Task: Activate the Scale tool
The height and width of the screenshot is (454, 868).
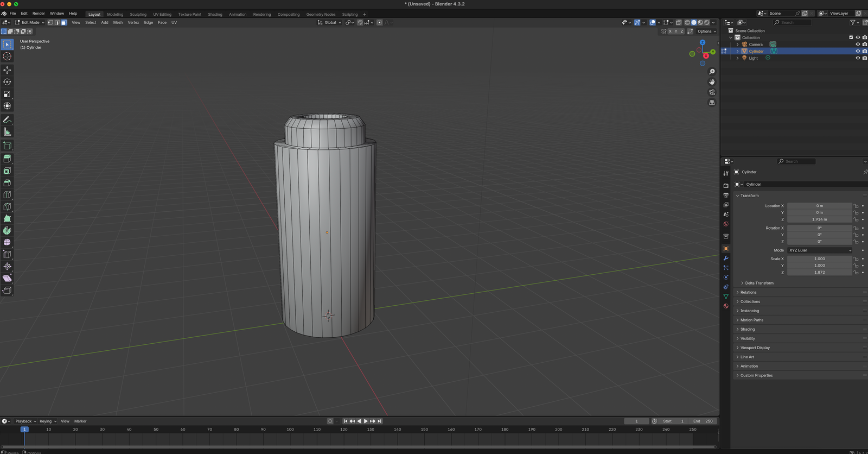Action: [x=7, y=94]
